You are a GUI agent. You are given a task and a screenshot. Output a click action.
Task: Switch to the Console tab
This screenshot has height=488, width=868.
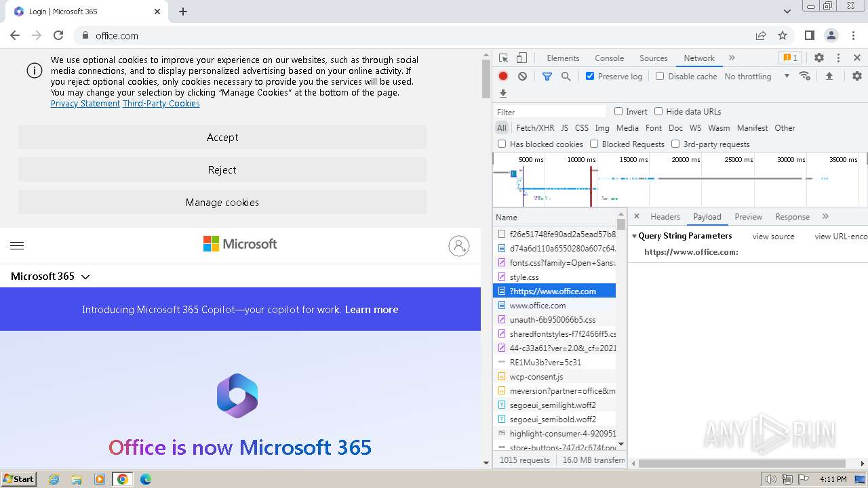pos(609,58)
